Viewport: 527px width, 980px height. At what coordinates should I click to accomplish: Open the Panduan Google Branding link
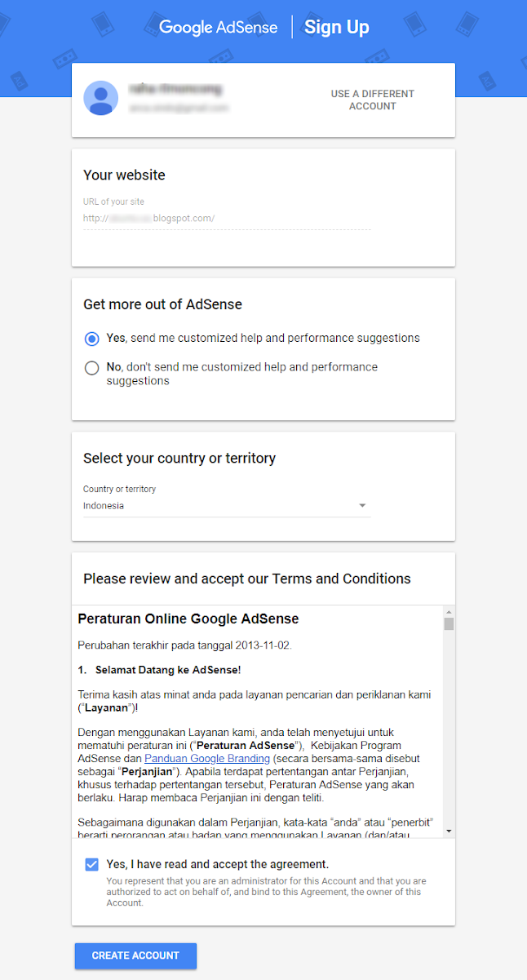pyautogui.click(x=207, y=758)
